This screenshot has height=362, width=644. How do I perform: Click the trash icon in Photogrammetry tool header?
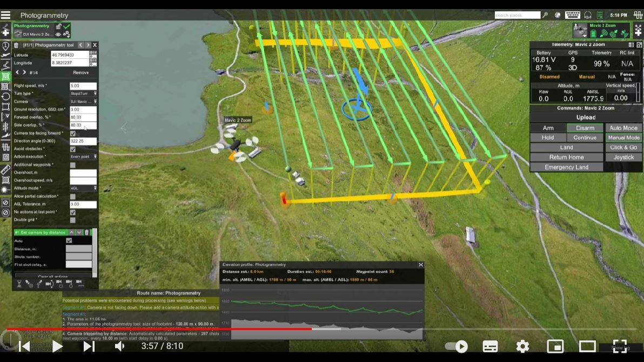click(16, 45)
